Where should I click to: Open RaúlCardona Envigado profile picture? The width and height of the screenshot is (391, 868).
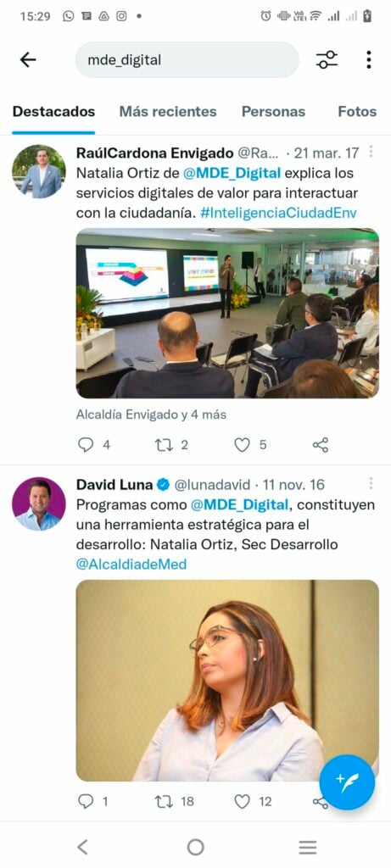[x=39, y=171]
